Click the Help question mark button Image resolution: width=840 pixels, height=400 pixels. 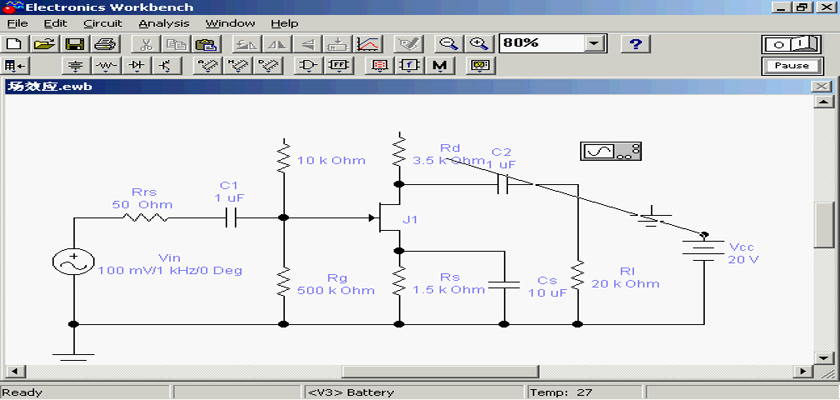click(x=635, y=44)
